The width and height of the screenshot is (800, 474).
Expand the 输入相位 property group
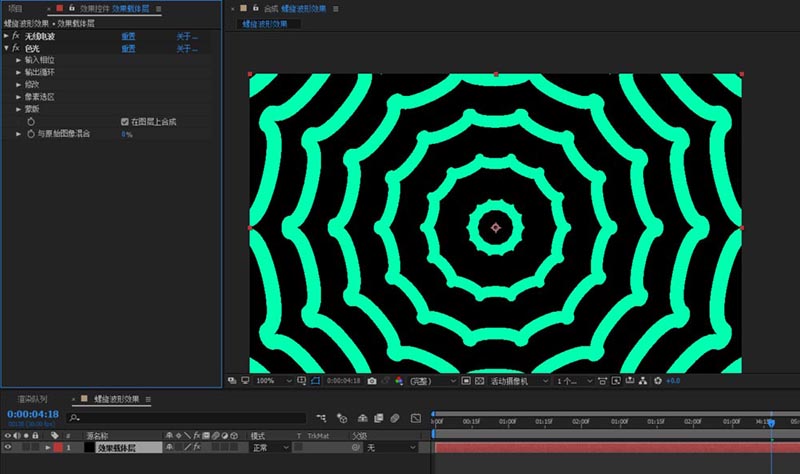(x=18, y=60)
